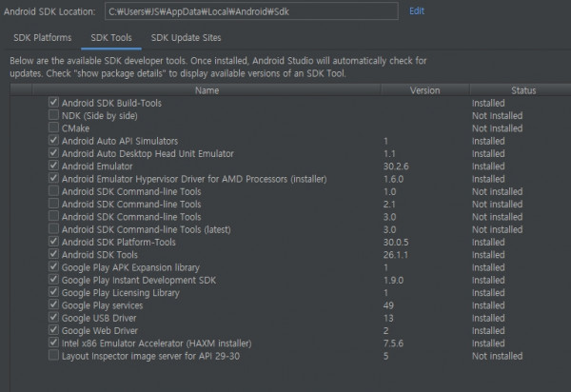Sort by the Version column header
The width and height of the screenshot is (571, 392).
click(425, 90)
